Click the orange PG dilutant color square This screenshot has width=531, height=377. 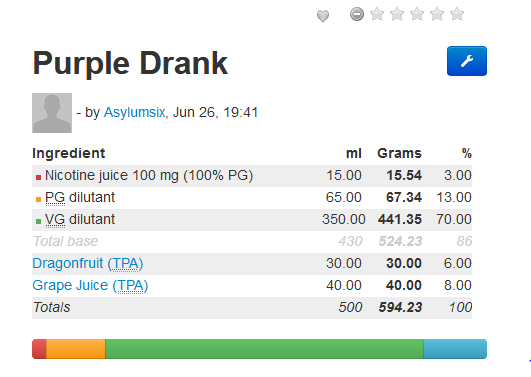[x=38, y=199]
